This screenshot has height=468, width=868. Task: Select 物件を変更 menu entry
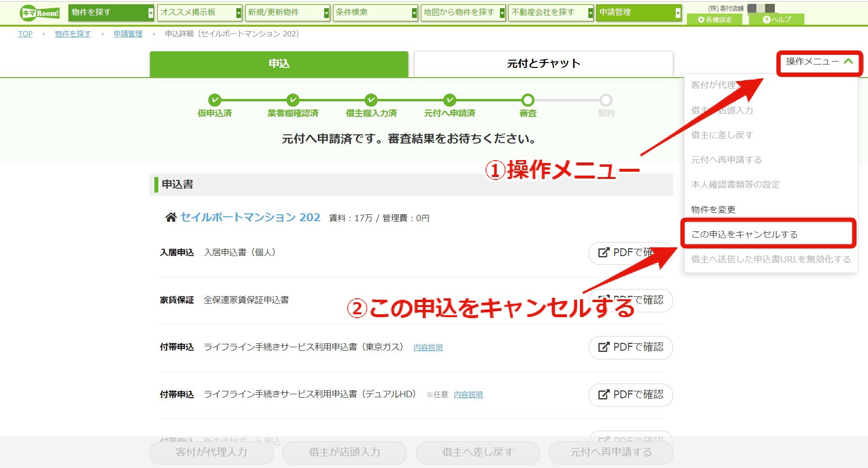(x=713, y=210)
